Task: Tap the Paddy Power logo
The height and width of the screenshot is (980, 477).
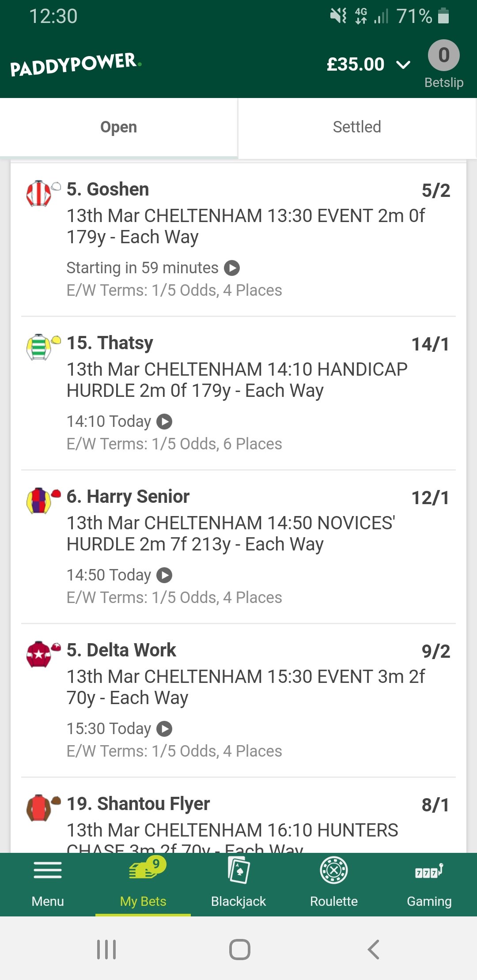Action: click(x=76, y=64)
